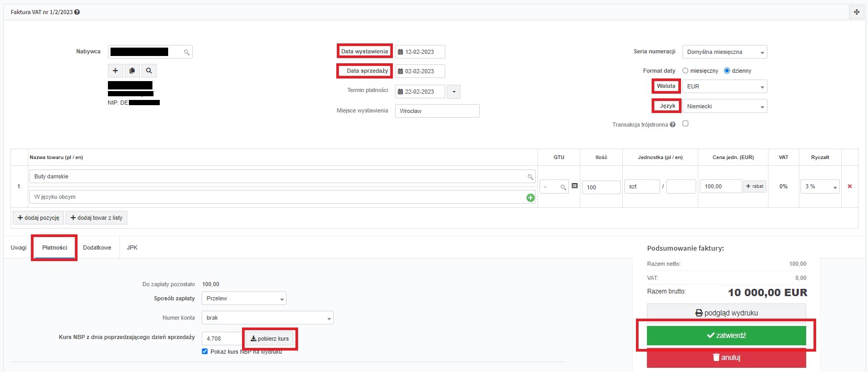Click the plus icon under Nabywca

tap(115, 71)
